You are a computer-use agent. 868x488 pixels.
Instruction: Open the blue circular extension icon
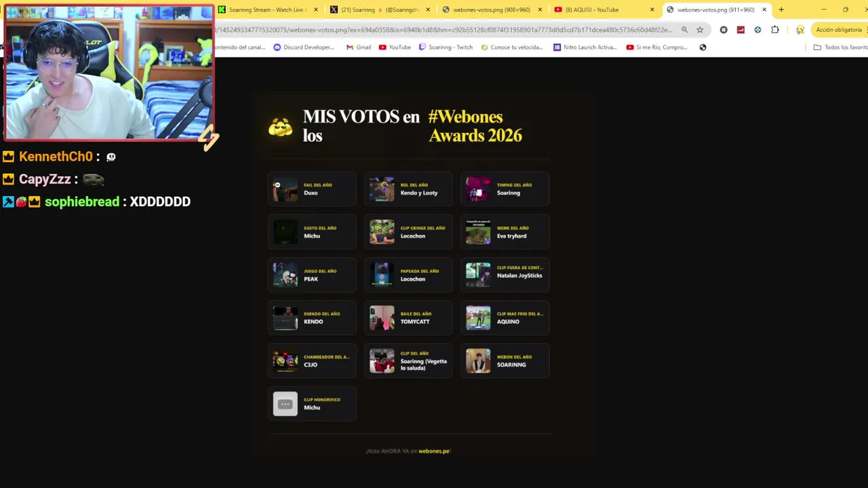point(757,30)
